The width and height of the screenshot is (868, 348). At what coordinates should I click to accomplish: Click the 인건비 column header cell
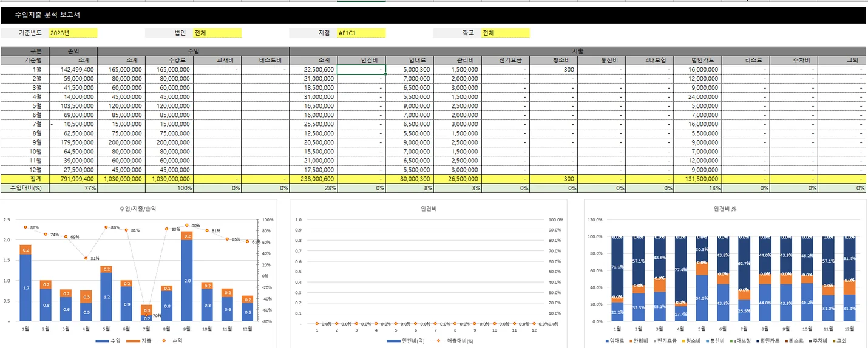coord(361,61)
